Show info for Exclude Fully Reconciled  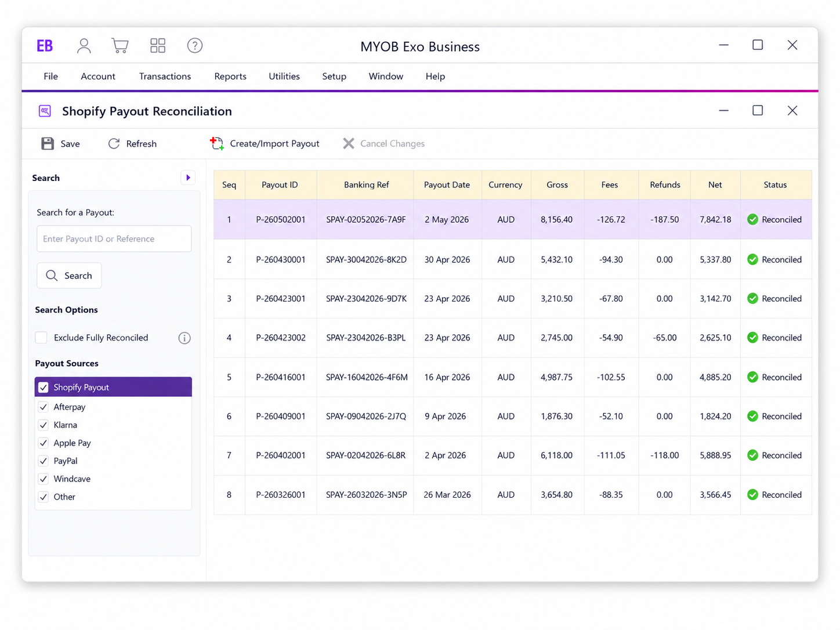[x=184, y=338]
